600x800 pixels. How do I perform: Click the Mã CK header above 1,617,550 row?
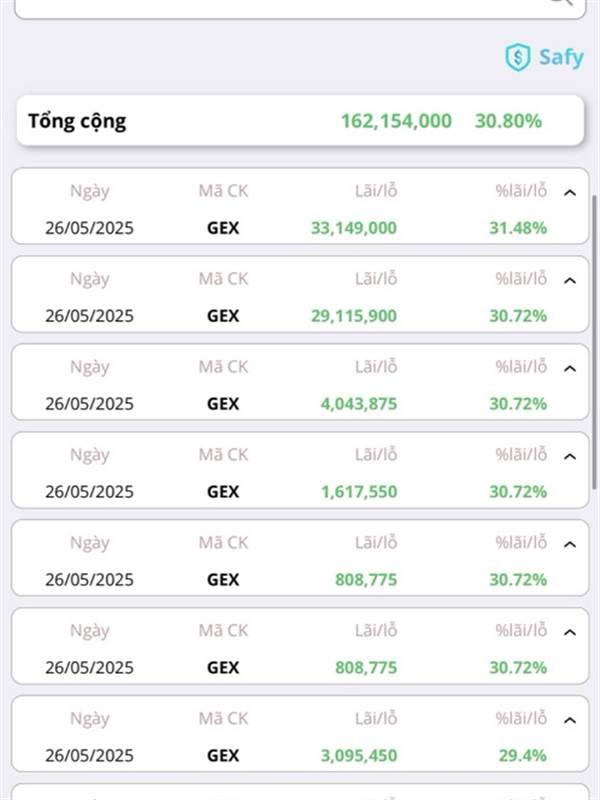pyautogui.click(x=223, y=455)
